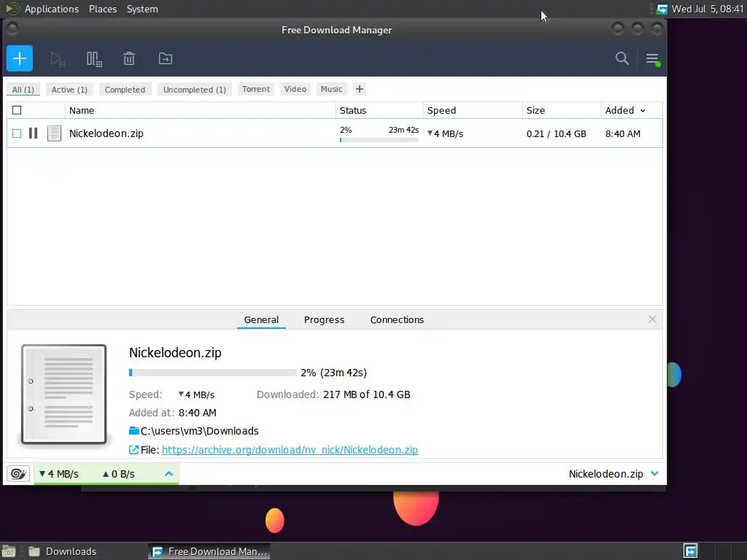
Task: Click the clock showing Wed Jul 5
Action: pos(708,9)
